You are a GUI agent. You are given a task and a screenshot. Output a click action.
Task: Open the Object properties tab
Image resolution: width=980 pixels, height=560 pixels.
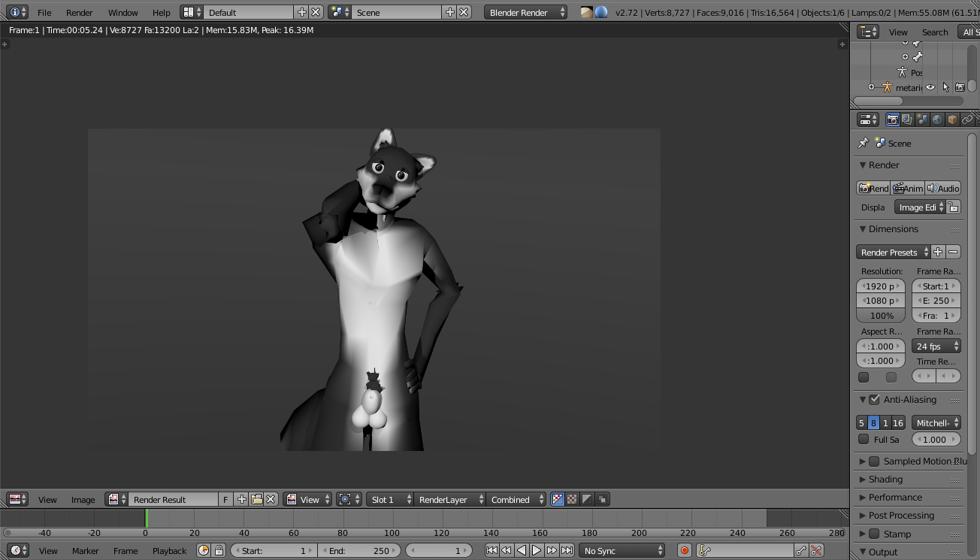pyautogui.click(x=952, y=120)
